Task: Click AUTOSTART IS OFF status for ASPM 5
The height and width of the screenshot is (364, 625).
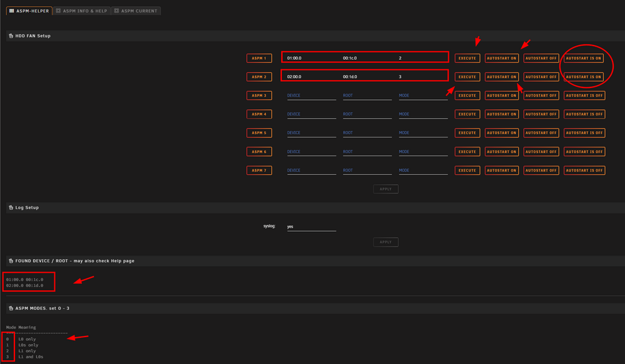Action: (584, 133)
